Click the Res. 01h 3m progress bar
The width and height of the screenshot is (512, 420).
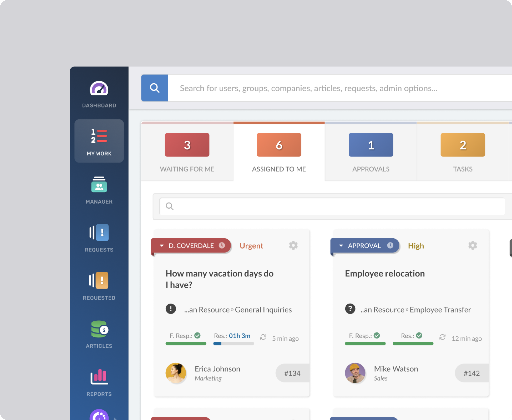click(x=233, y=343)
